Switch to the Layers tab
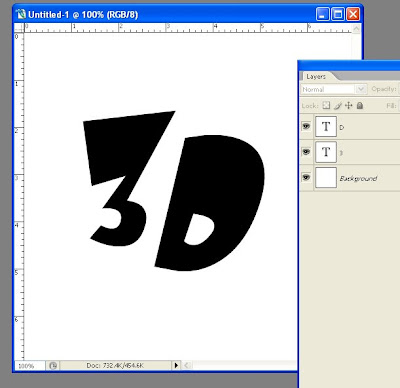Screen dimensions: 400x388 coord(316,76)
